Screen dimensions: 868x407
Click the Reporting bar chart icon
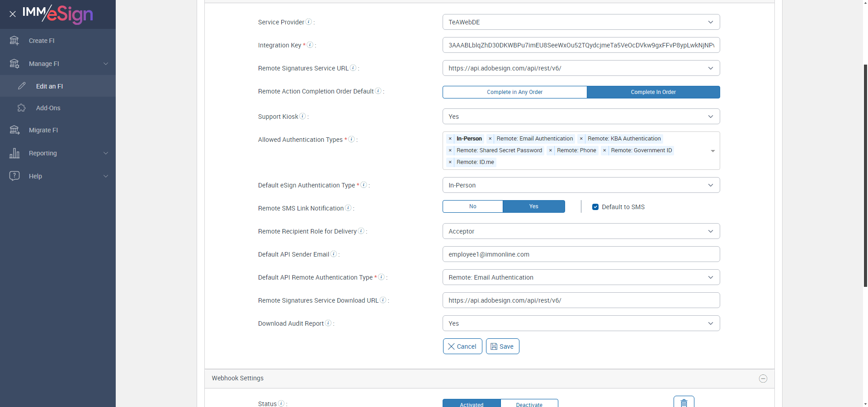click(14, 153)
